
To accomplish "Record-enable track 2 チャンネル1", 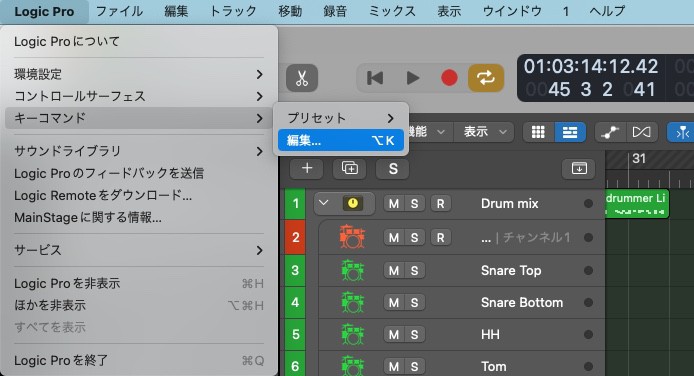I will tap(440, 238).
